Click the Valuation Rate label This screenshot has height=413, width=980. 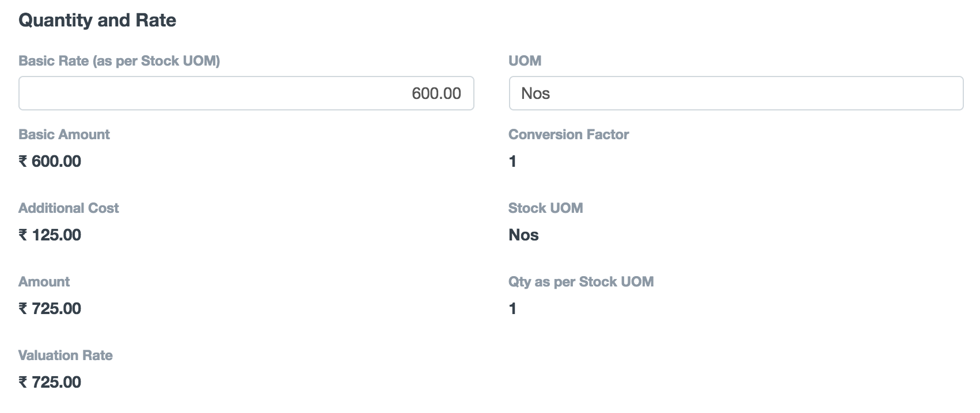click(x=66, y=355)
